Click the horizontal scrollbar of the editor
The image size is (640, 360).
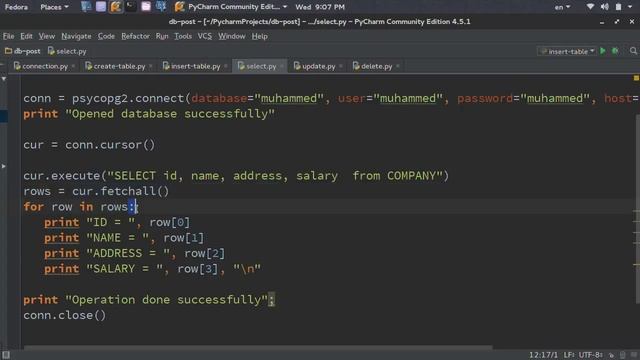point(258,348)
